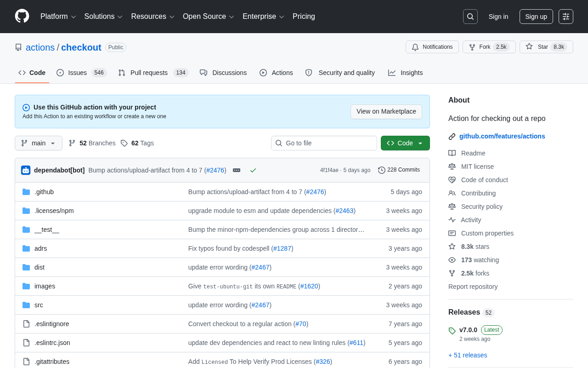The height and width of the screenshot is (368, 588).
Task: Click View on Marketplace button
Action: (386, 112)
